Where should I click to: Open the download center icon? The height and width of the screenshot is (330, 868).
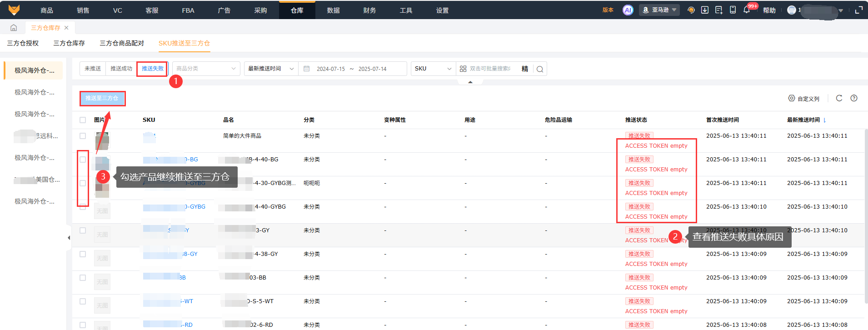tap(704, 10)
